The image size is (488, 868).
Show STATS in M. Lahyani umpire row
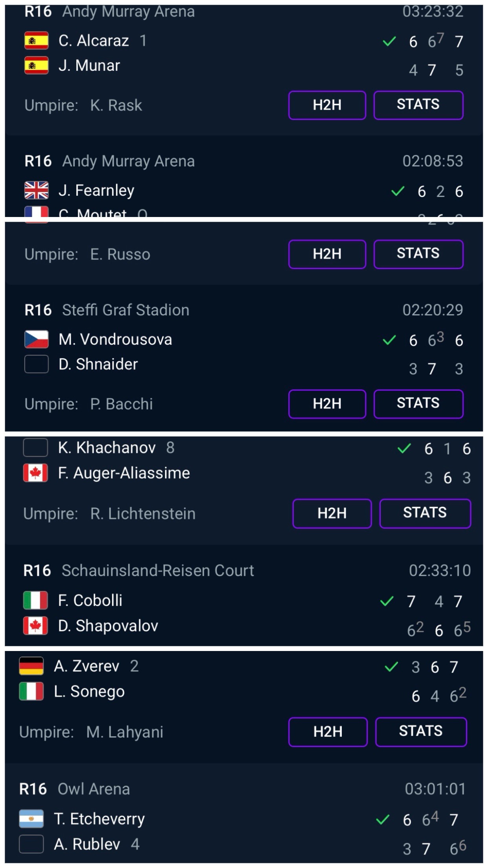(x=421, y=732)
